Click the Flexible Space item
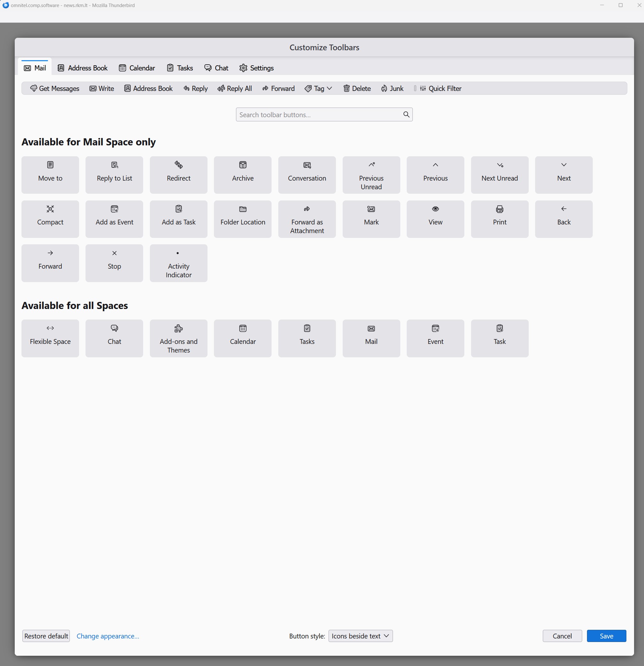This screenshot has width=644, height=666. [x=50, y=338]
